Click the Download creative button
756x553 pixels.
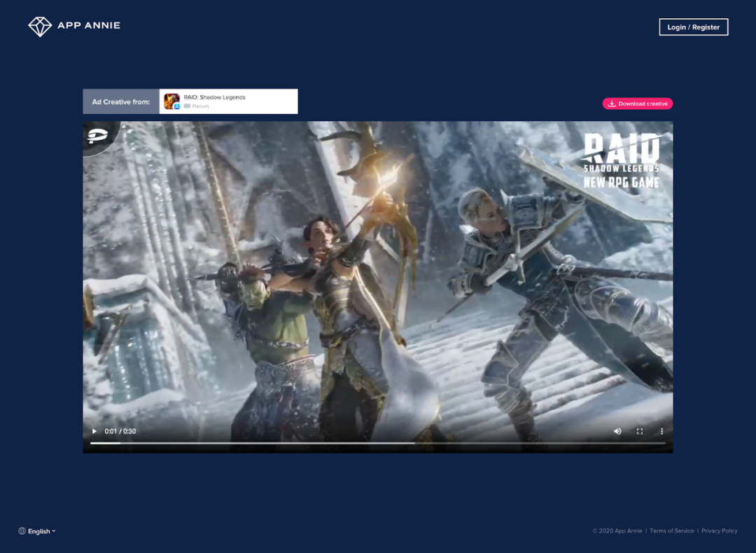click(x=638, y=104)
